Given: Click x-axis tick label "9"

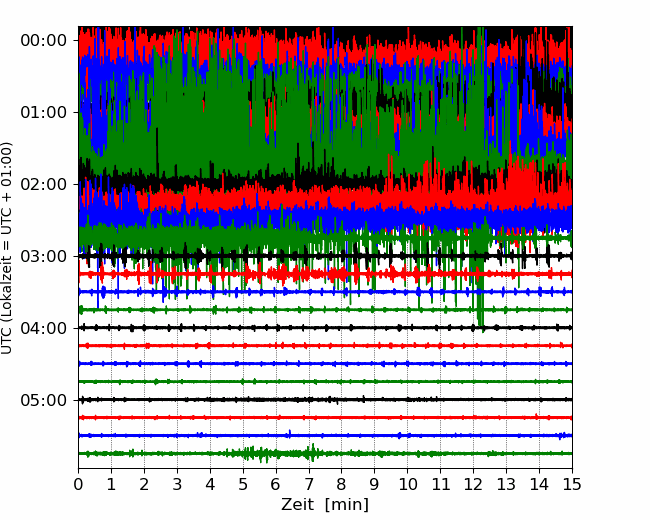Looking at the screenshot, I should pyautogui.click(x=374, y=484).
